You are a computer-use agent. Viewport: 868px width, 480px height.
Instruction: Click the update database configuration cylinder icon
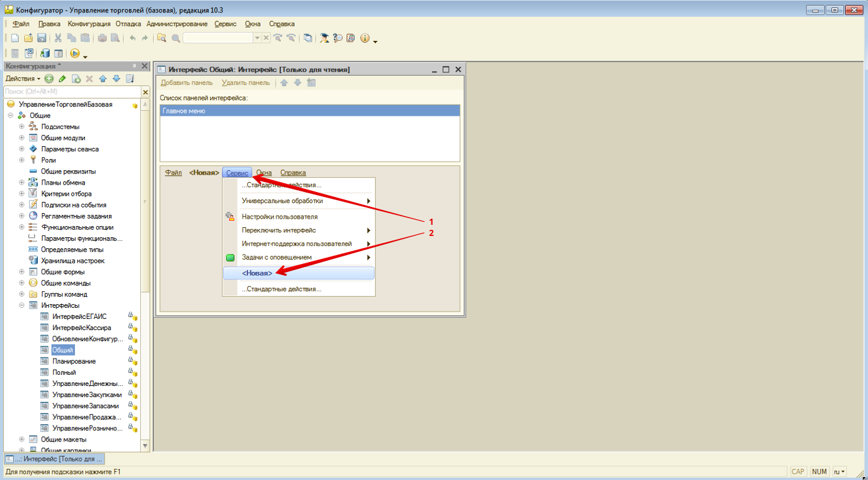point(45,54)
